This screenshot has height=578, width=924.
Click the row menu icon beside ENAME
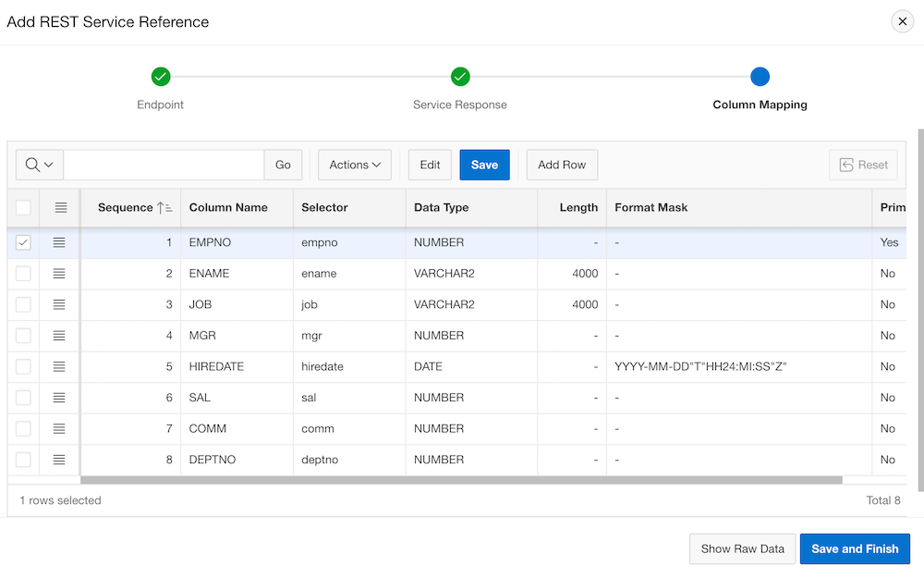59,273
